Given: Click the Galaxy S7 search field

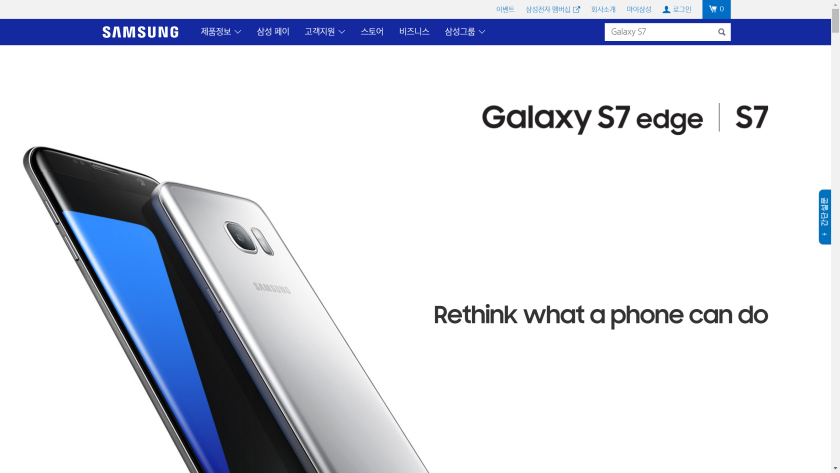Looking at the screenshot, I should [661, 32].
